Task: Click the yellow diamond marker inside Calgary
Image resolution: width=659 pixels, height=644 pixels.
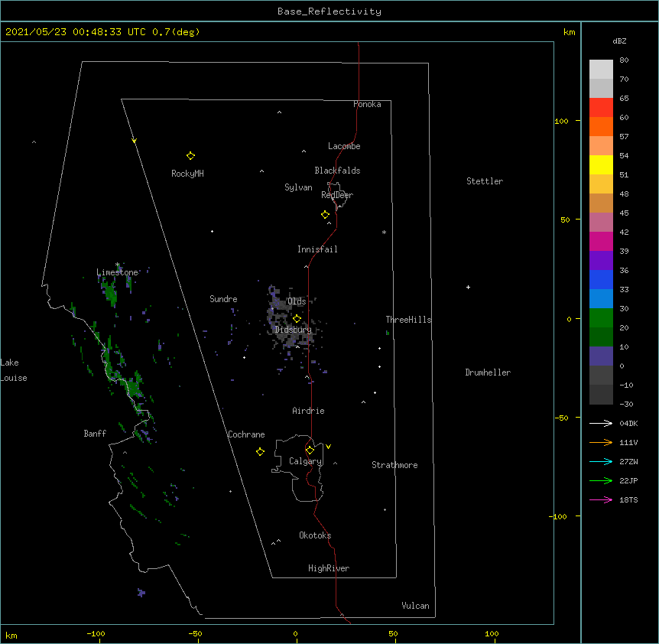Action: [310, 450]
